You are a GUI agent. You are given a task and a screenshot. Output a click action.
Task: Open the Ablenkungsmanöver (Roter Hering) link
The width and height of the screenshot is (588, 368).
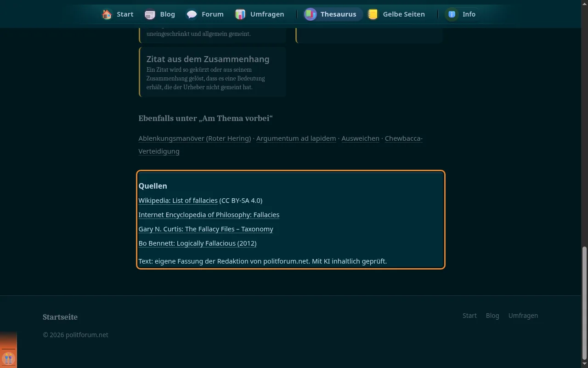195,138
